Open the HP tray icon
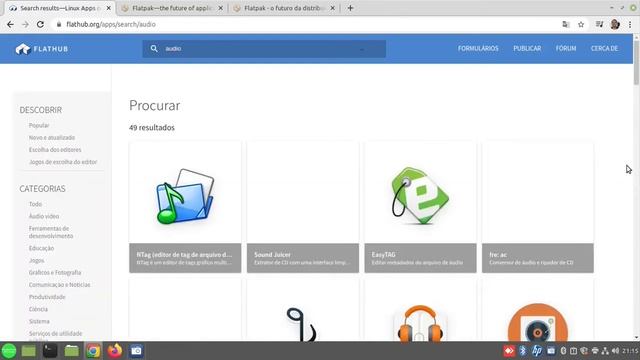Viewport: 640px width, 360px height. [x=537, y=351]
